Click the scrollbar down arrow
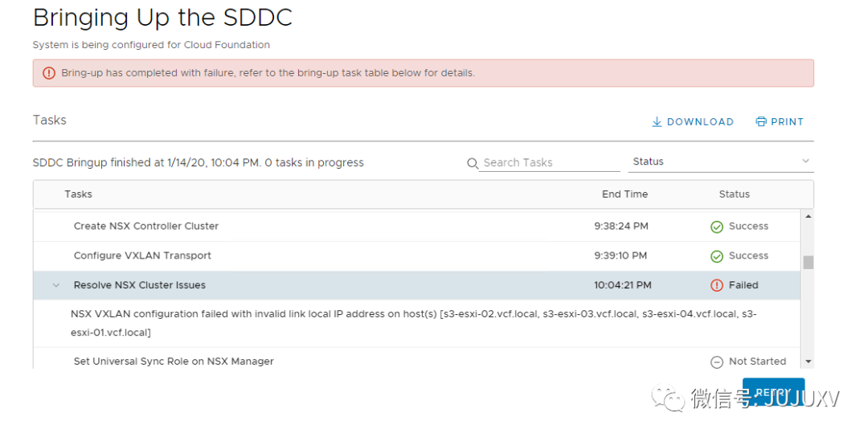 808,362
